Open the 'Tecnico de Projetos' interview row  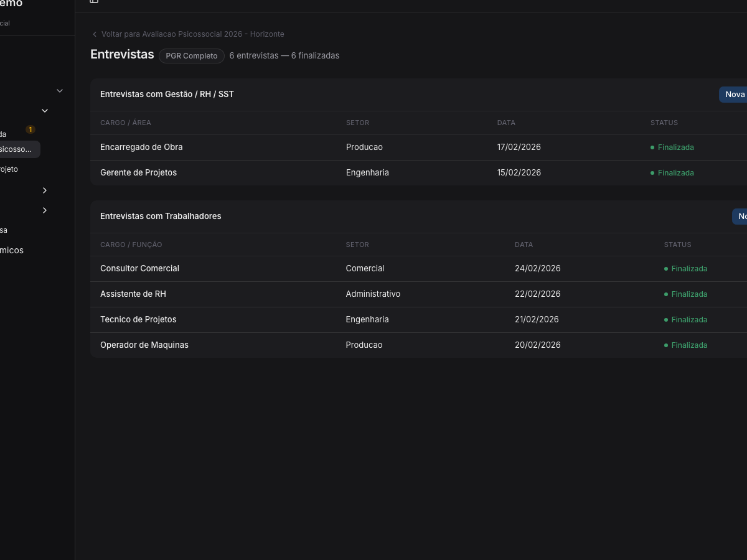click(x=418, y=320)
